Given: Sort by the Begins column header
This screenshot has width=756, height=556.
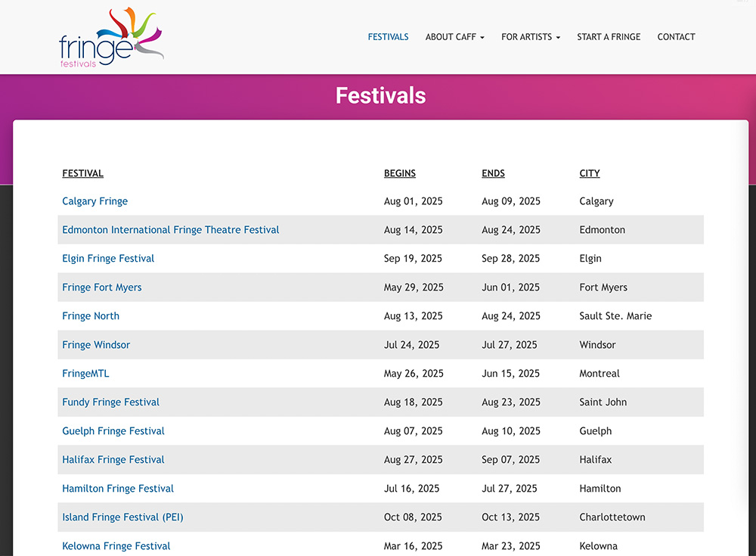Looking at the screenshot, I should (x=400, y=173).
